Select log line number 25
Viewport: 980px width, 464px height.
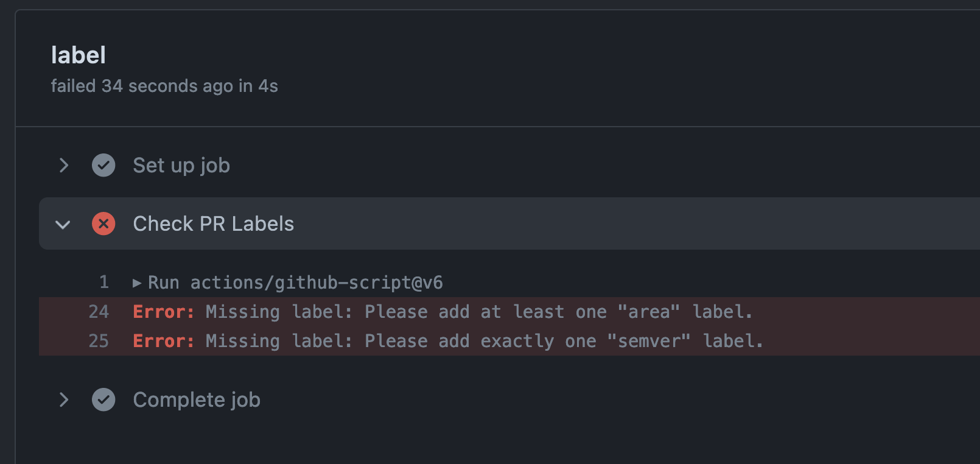pos(99,341)
